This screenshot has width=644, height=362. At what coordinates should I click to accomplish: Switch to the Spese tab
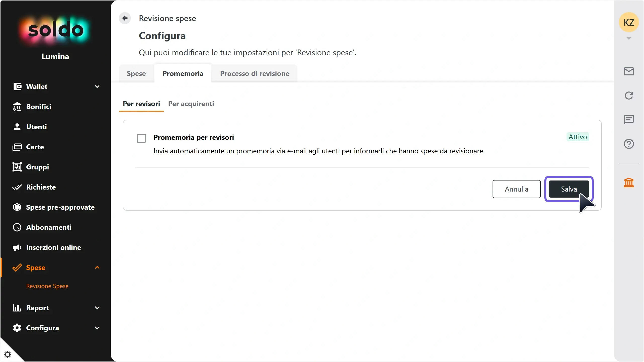(136, 73)
